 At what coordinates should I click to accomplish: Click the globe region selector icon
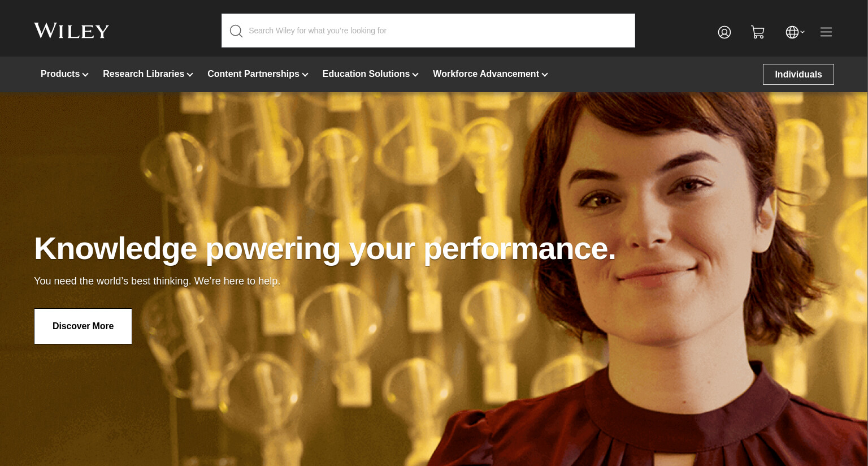pos(792,32)
